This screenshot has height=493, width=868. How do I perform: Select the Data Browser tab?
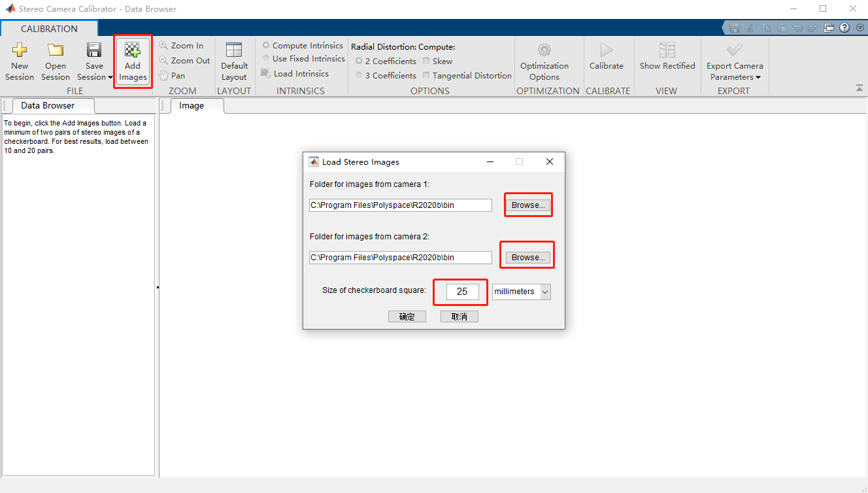(48, 105)
